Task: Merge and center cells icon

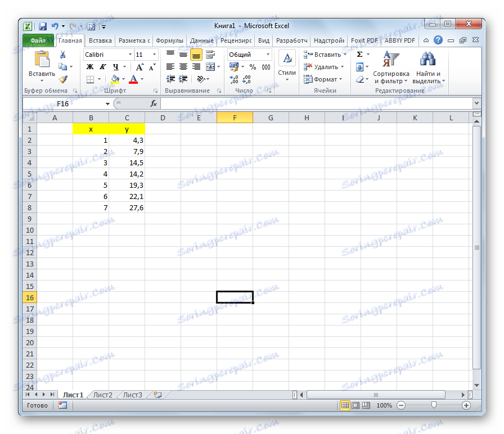Action: coord(210,67)
